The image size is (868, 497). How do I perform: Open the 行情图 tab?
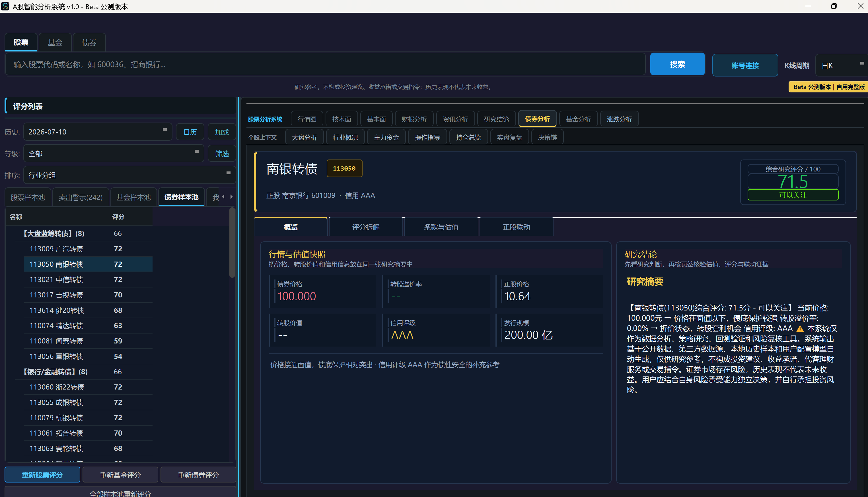(307, 119)
